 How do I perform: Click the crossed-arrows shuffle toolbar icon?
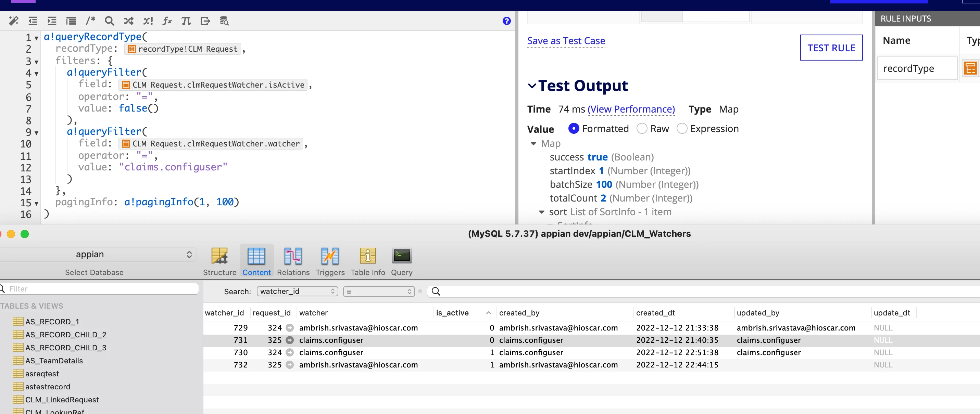(x=129, y=21)
